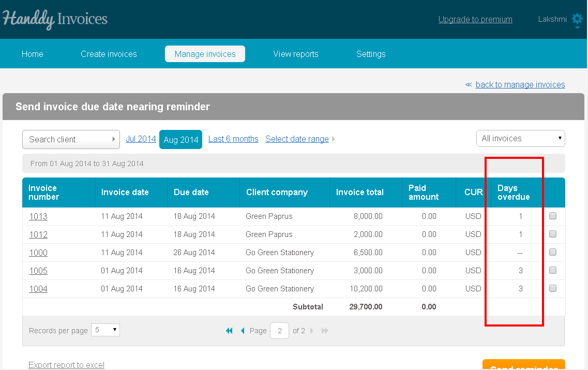The width and height of the screenshot is (588, 370).
Task: Click the Send reminder button
Action: pos(524,365)
